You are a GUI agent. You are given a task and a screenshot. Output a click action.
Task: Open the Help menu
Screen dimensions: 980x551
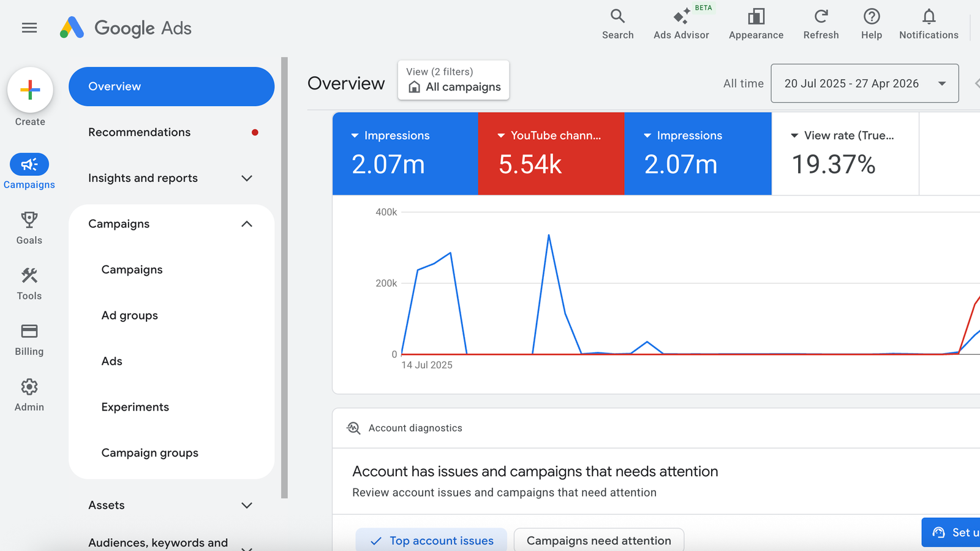pyautogui.click(x=871, y=25)
